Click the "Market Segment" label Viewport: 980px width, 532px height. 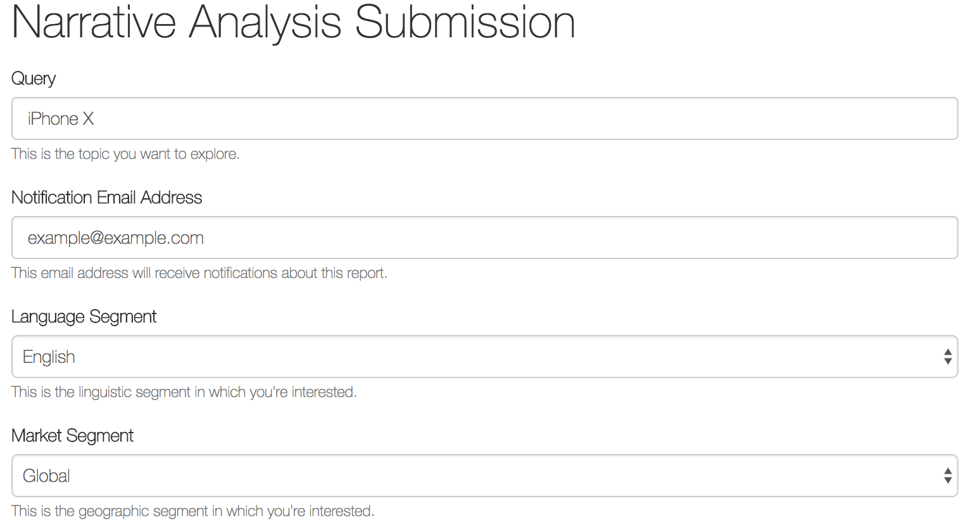[x=72, y=436]
